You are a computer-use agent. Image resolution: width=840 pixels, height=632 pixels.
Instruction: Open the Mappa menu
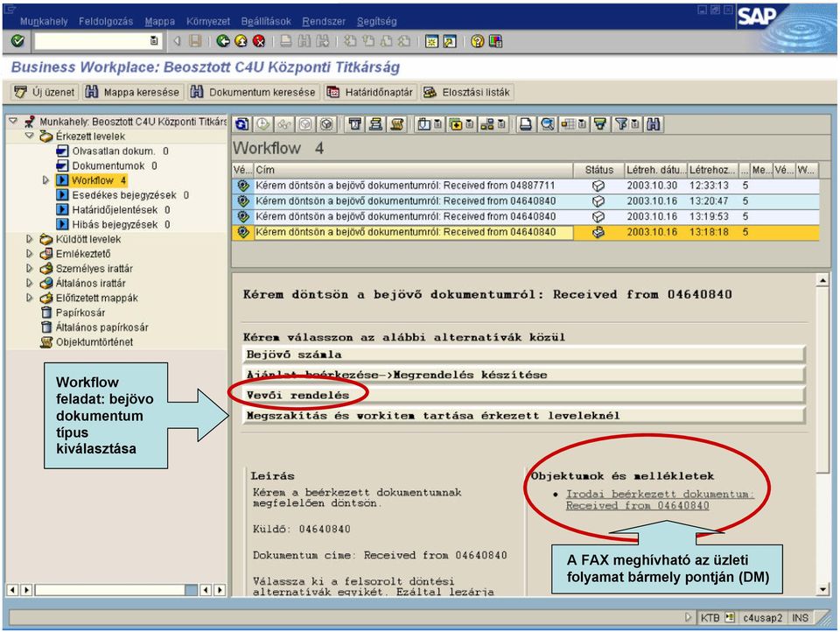tap(159, 21)
